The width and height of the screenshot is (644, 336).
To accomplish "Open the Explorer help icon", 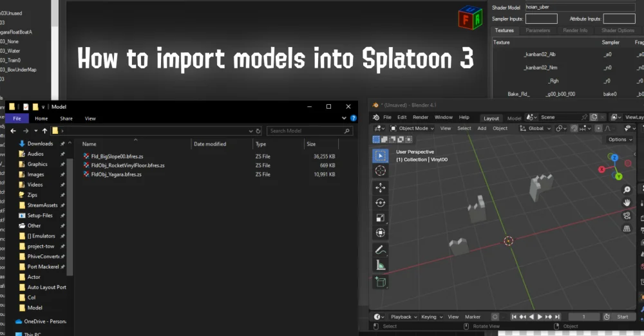I will [x=353, y=118].
